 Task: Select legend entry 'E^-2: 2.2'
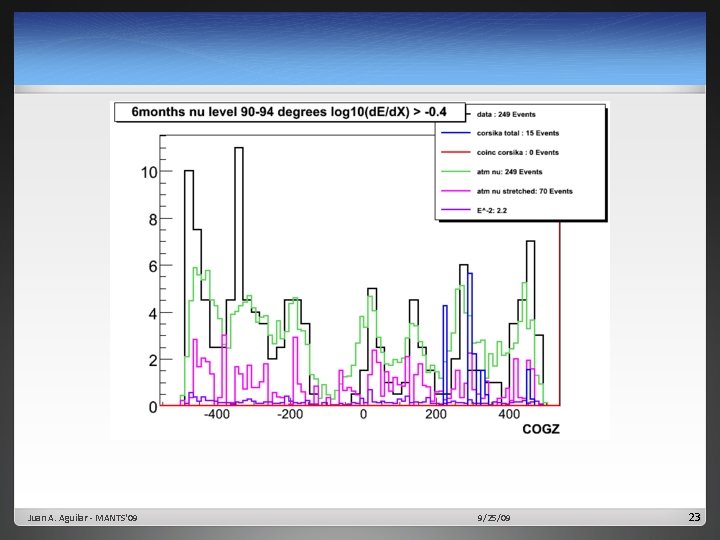492,210
